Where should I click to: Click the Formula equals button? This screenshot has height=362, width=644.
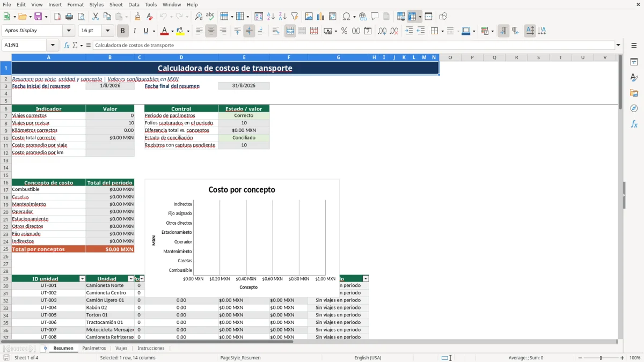tap(88, 45)
